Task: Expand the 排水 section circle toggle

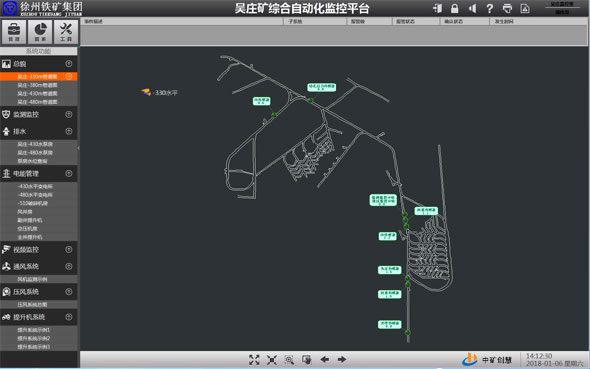Action: pos(68,131)
